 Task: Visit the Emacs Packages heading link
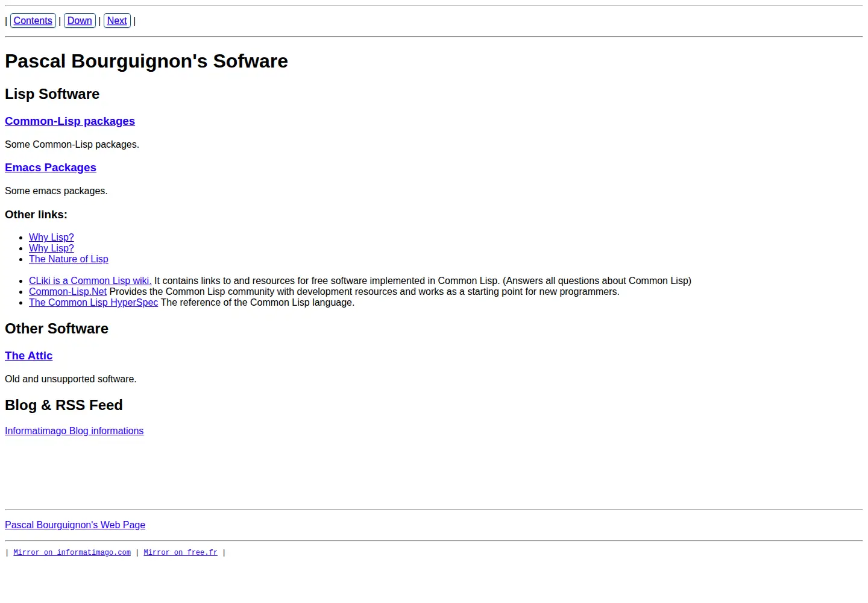coord(51,168)
